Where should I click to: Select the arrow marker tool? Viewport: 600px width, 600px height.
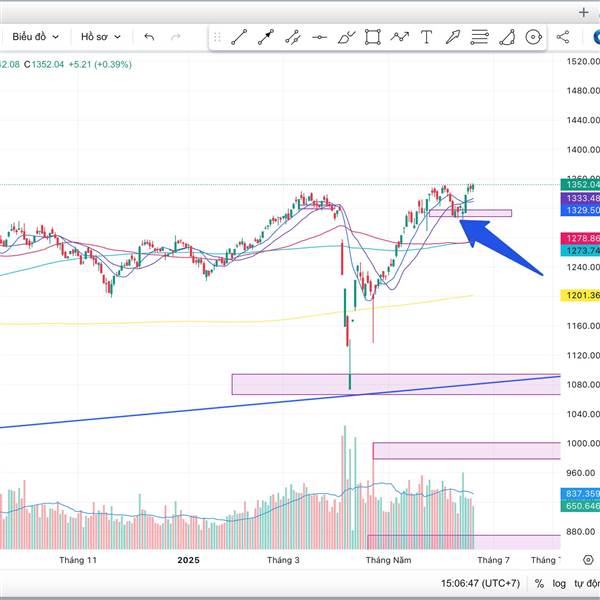pyautogui.click(x=453, y=37)
